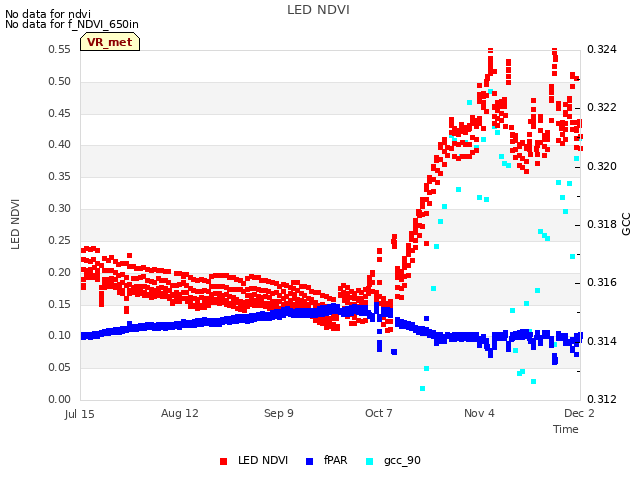Click the 0.318 GCC axis value

[602, 225]
